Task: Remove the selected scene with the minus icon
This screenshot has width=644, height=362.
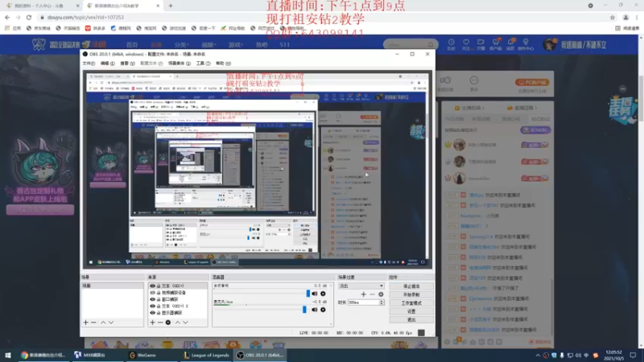Action: pos(93,323)
